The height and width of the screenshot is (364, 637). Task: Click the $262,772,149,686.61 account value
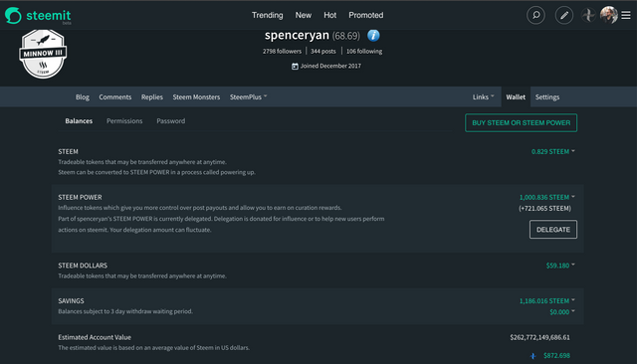click(x=539, y=337)
